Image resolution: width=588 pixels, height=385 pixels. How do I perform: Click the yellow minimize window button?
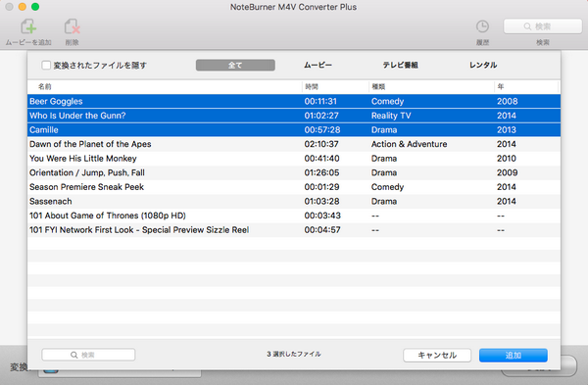point(23,7)
